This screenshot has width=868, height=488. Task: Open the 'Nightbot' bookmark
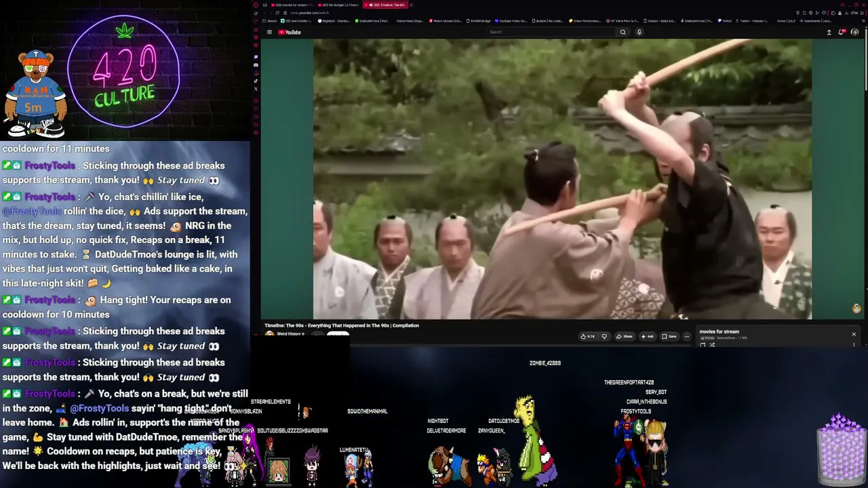[x=335, y=21]
